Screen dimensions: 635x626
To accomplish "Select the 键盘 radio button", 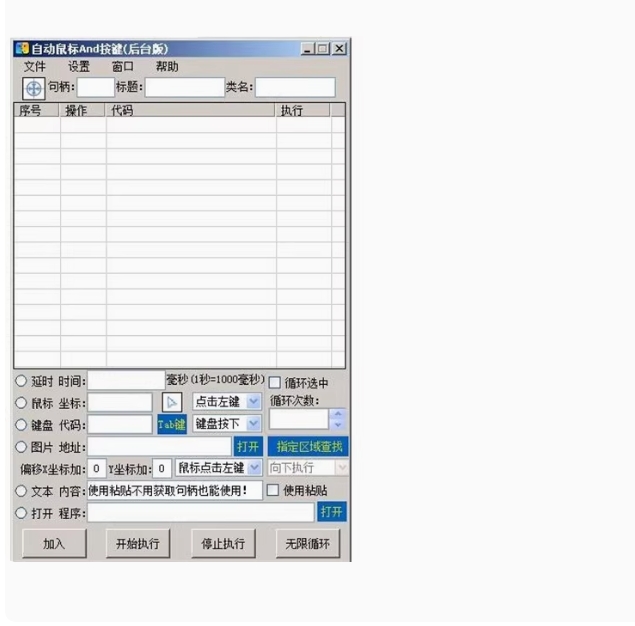I will (x=21, y=424).
